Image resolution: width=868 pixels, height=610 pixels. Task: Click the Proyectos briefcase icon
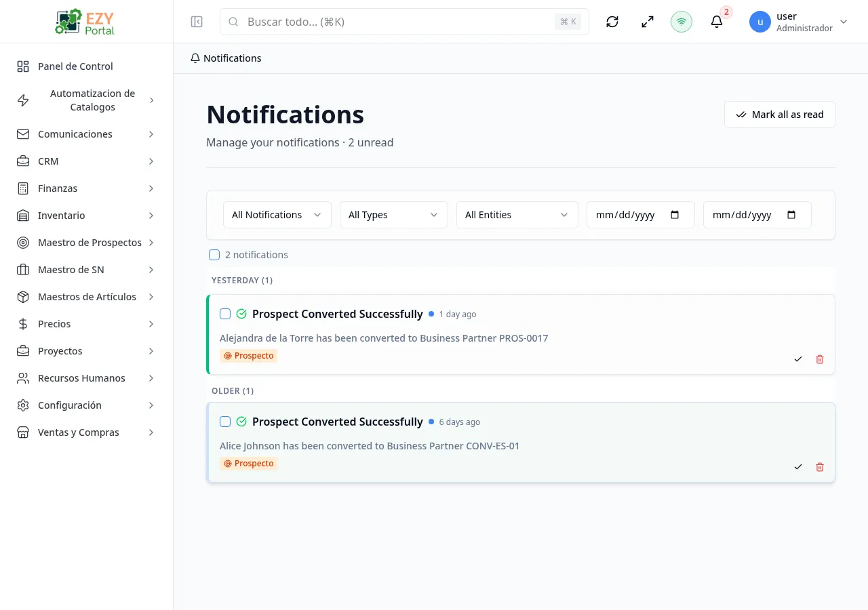pos(23,351)
